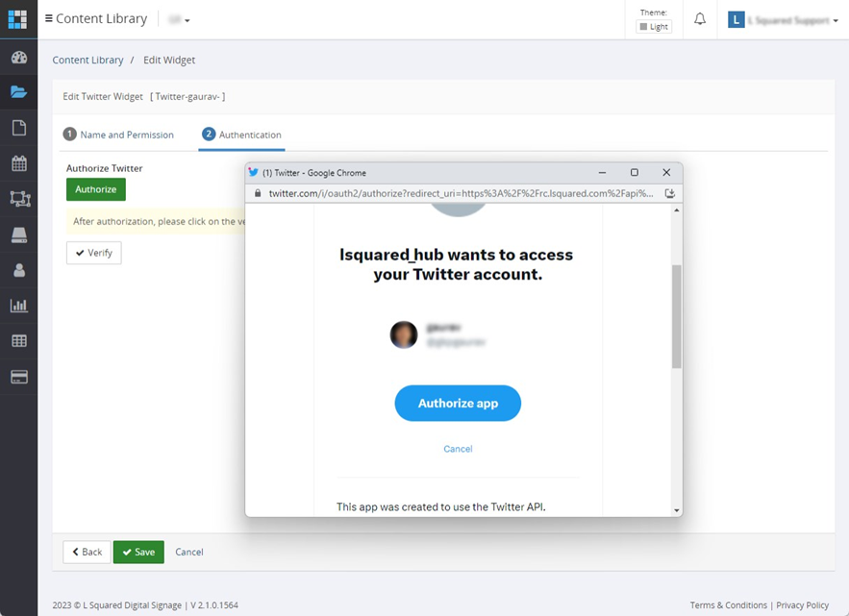Go to Content Library breadcrumb link
Viewport: 849px width, 616px height.
[x=87, y=61]
